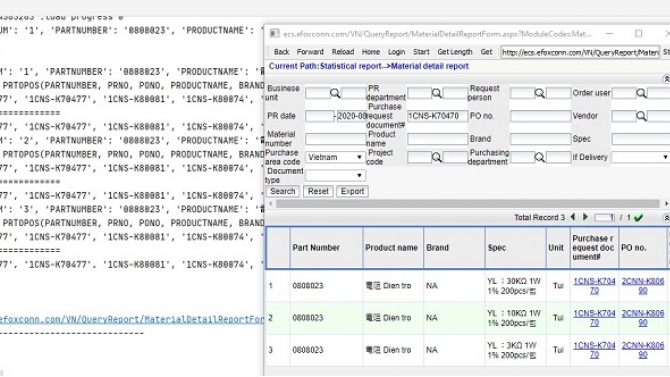Click Material detail report path text
The image size is (670, 377).
(x=429, y=66)
